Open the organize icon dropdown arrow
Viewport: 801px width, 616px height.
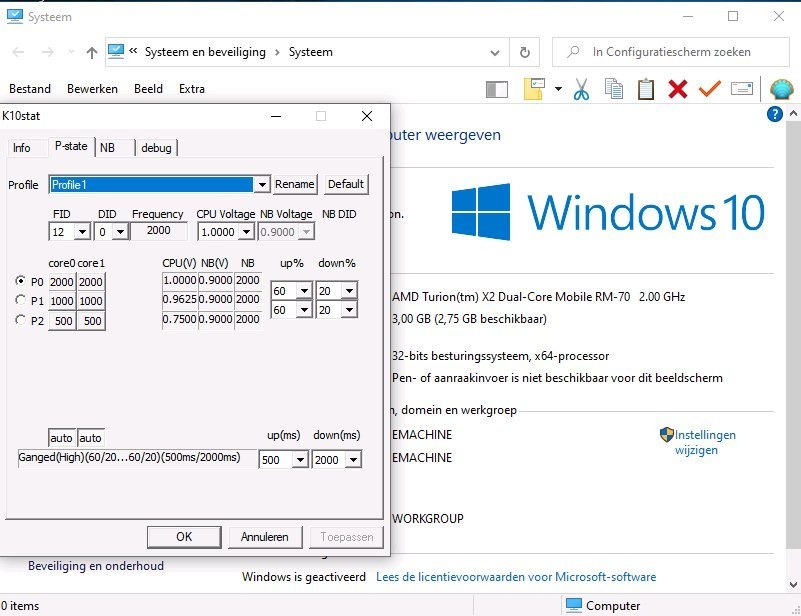558,89
